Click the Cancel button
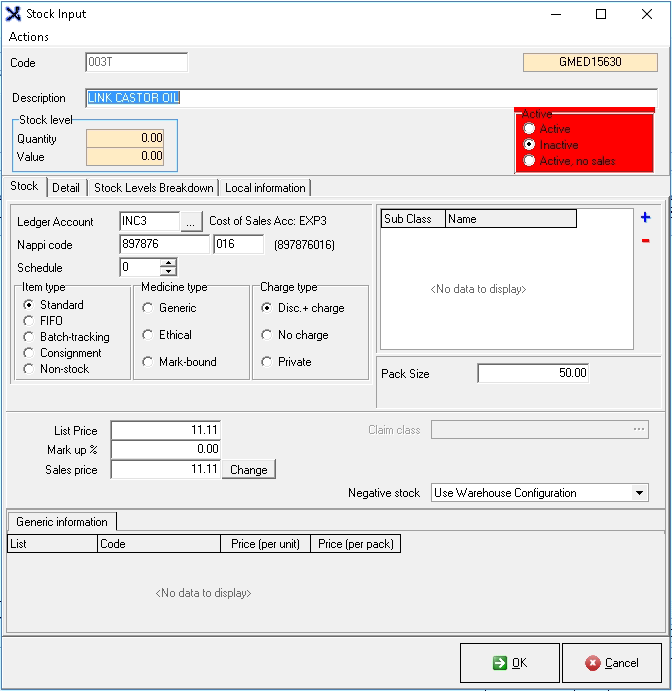672x691 pixels. (611, 663)
